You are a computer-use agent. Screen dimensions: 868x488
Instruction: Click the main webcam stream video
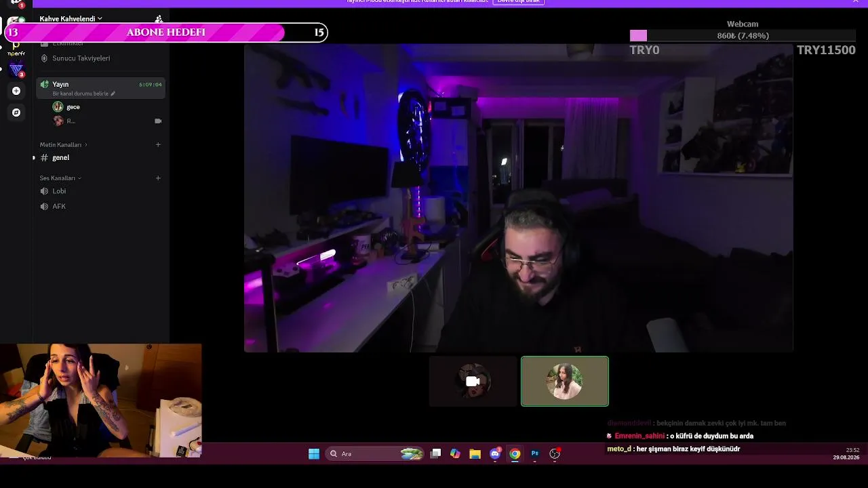click(x=518, y=198)
